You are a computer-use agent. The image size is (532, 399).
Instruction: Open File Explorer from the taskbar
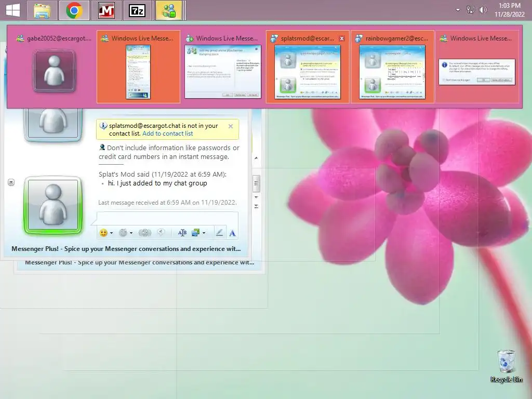point(43,10)
